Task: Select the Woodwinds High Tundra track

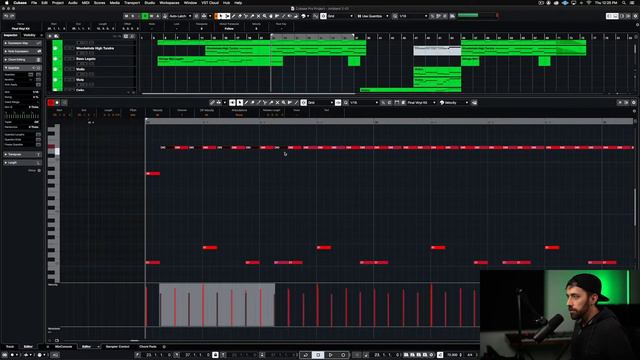Action: (95, 48)
